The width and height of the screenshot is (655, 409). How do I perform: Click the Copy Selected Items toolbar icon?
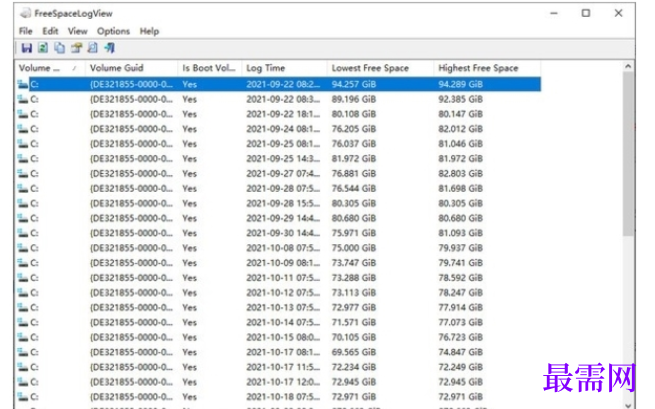click(x=60, y=48)
